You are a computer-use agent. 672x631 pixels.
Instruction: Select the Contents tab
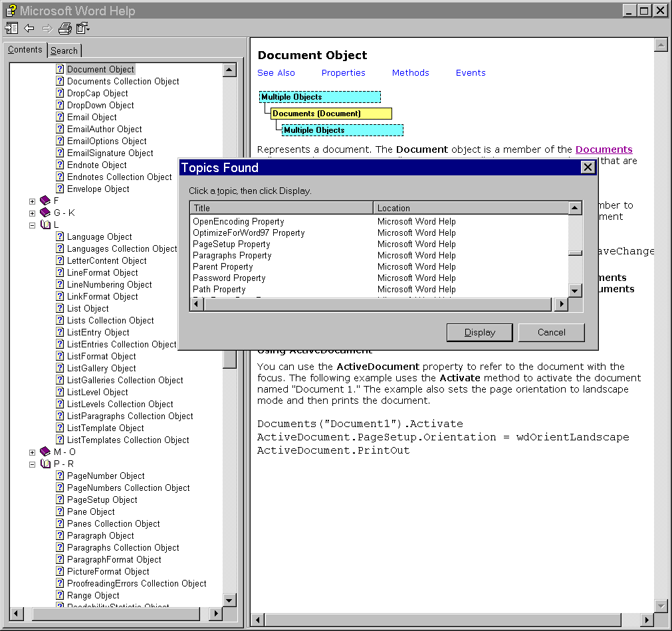pos(25,50)
